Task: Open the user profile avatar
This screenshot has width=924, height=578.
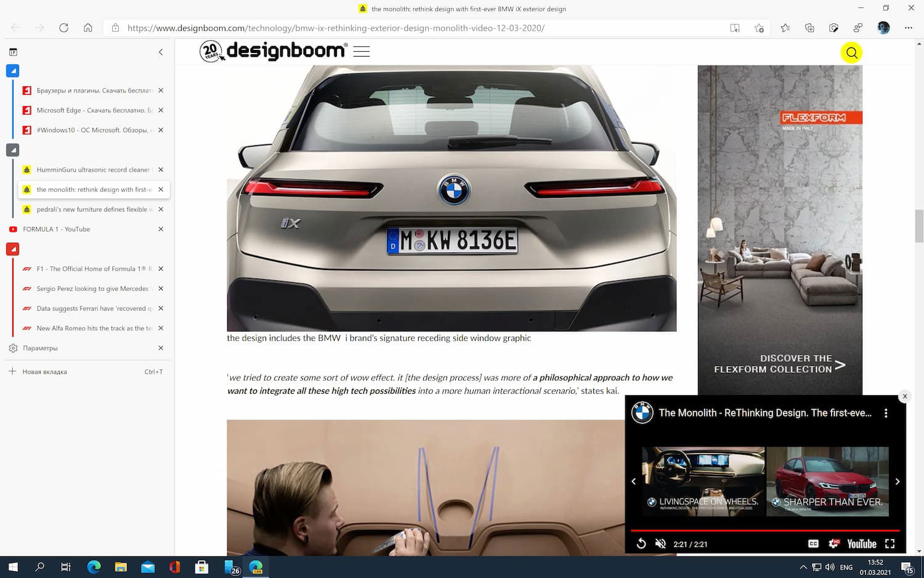Action: coord(883,28)
